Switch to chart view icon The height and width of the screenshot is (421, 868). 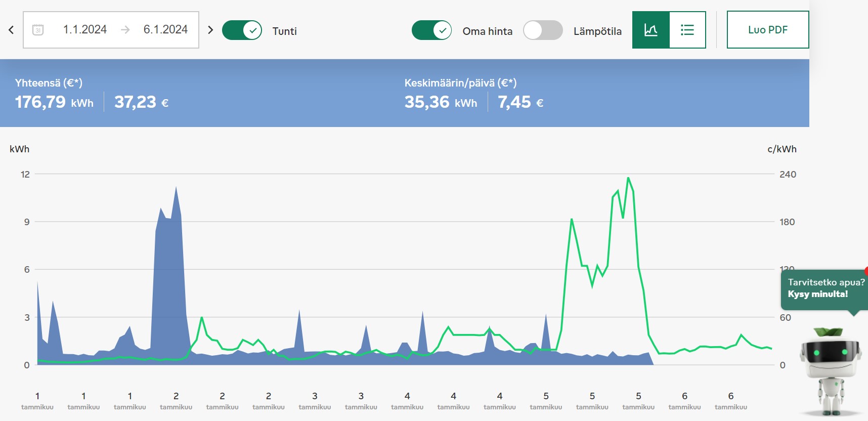coord(650,30)
